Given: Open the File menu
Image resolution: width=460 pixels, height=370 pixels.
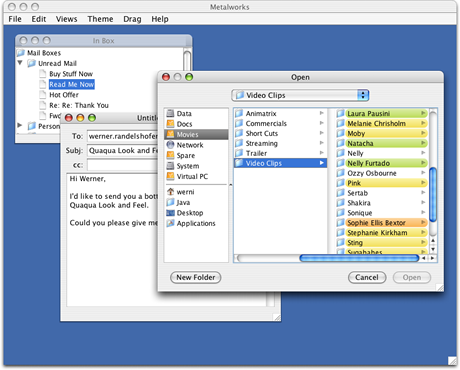Looking at the screenshot, I should tap(15, 19).
